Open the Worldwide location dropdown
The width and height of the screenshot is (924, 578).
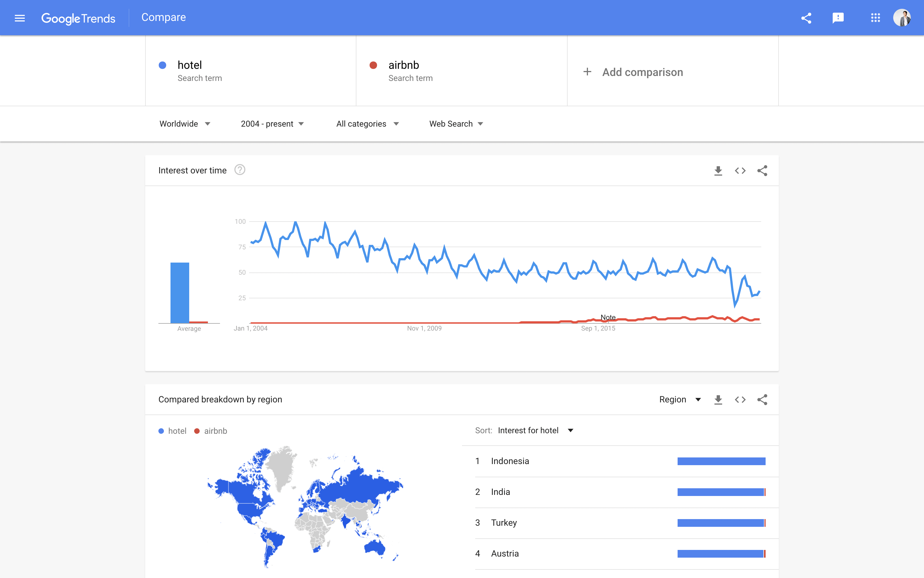click(x=185, y=124)
